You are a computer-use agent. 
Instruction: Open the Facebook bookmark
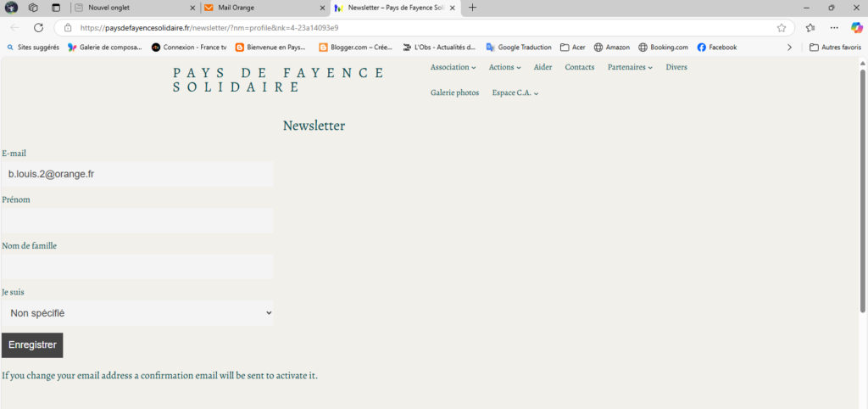point(716,48)
